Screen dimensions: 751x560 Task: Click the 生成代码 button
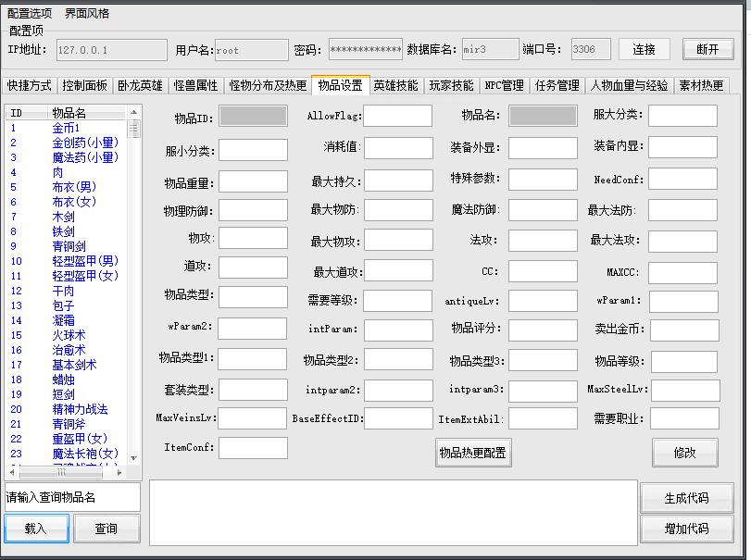tap(686, 497)
